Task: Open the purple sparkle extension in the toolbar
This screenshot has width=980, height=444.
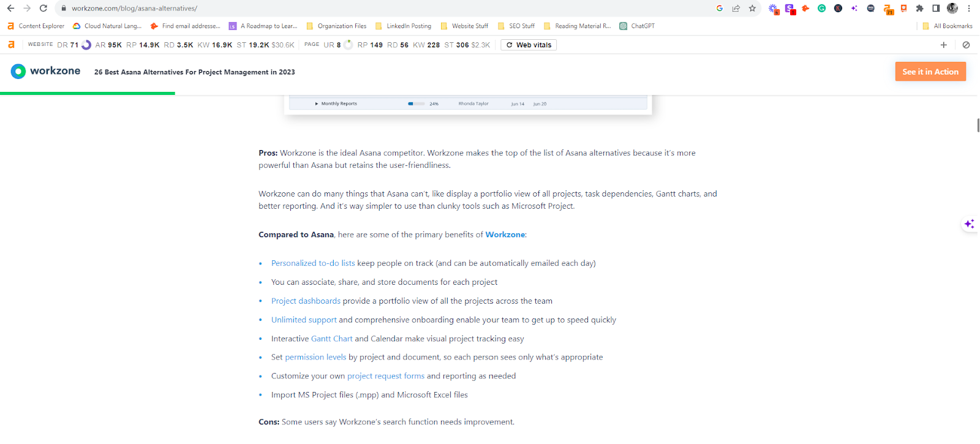Action: pyautogui.click(x=854, y=9)
